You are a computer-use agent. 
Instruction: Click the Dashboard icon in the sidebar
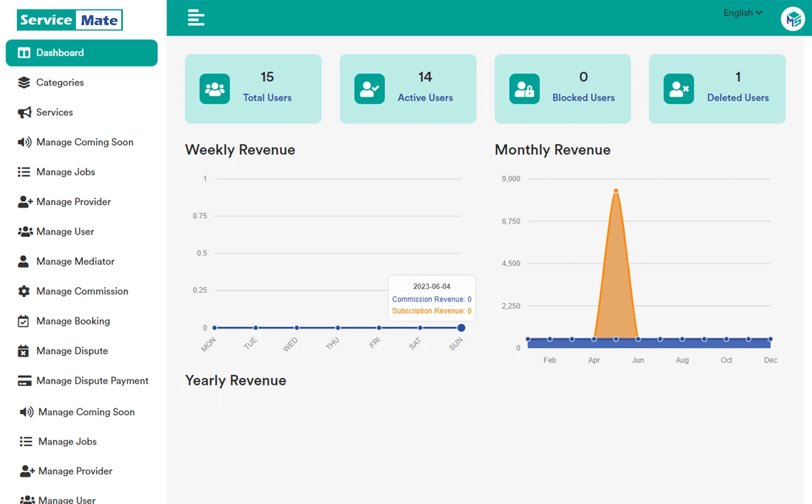tap(24, 52)
